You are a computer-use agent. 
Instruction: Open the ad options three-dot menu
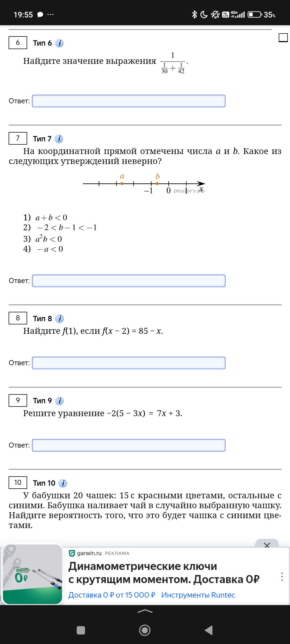pyautogui.click(x=282, y=576)
